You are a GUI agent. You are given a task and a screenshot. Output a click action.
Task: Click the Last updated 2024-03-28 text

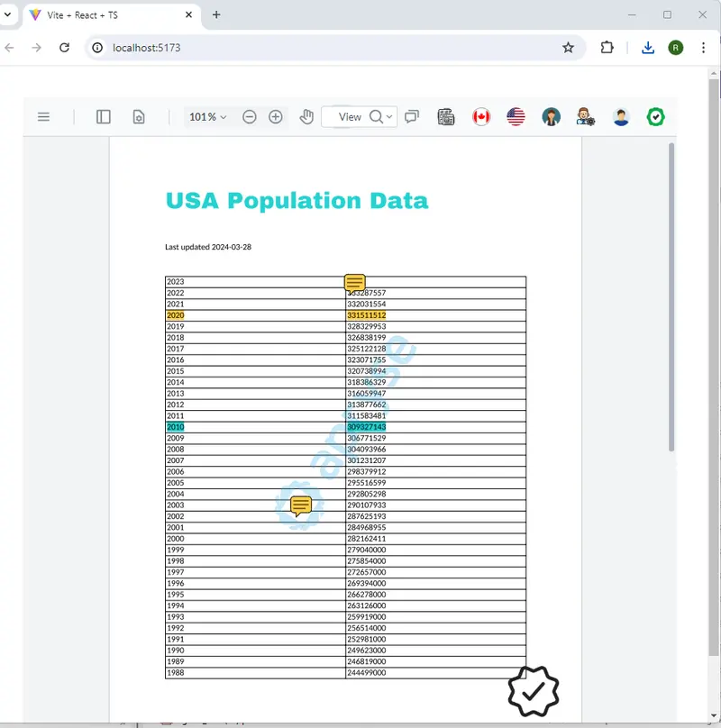click(208, 247)
